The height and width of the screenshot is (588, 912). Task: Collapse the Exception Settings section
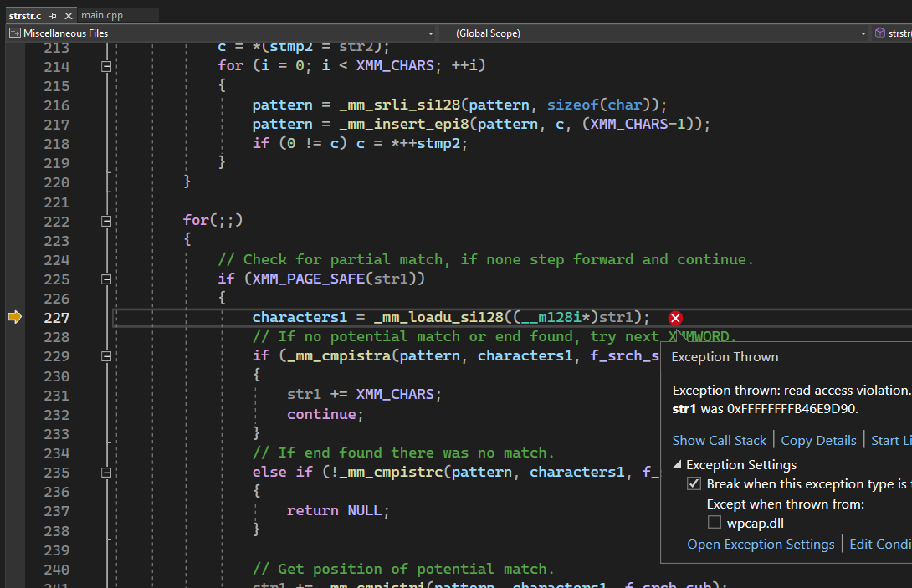click(x=677, y=464)
